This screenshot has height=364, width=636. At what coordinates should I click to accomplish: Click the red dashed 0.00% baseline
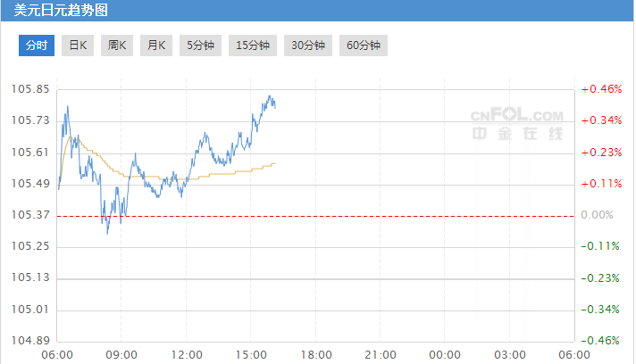click(315, 216)
